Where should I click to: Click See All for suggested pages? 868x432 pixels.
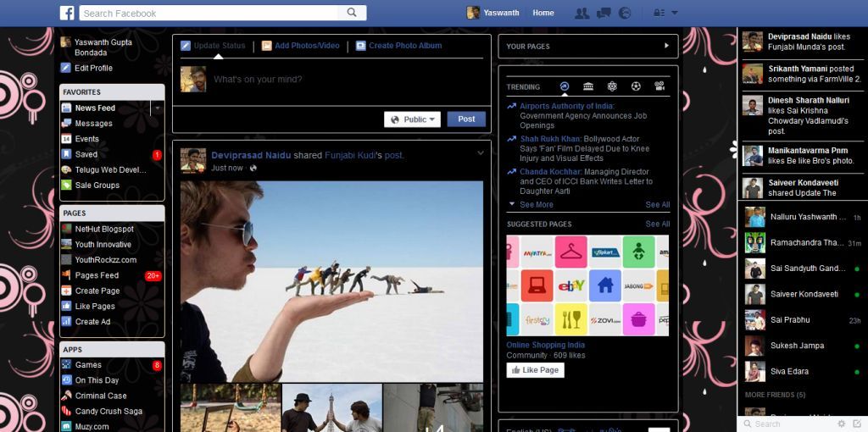(x=658, y=224)
